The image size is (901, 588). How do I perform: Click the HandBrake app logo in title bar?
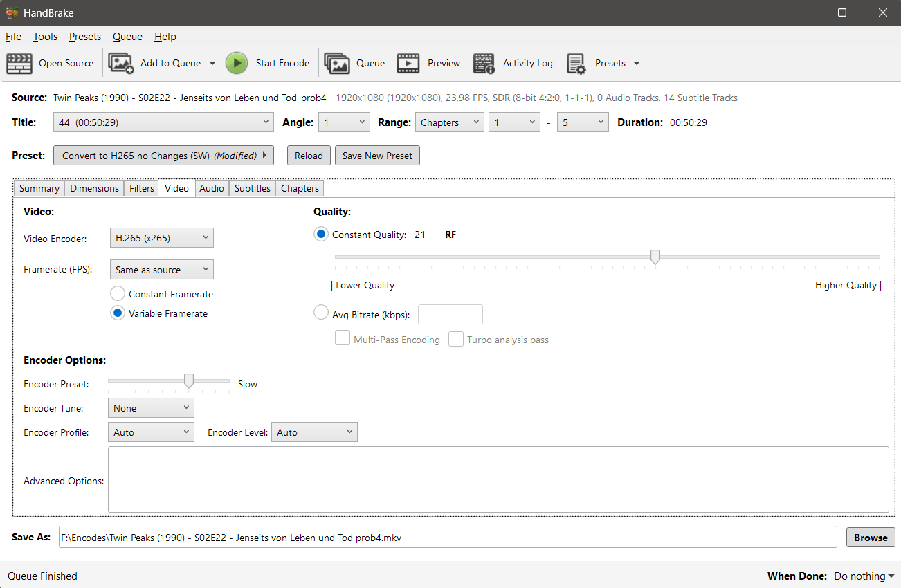(12, 12)
